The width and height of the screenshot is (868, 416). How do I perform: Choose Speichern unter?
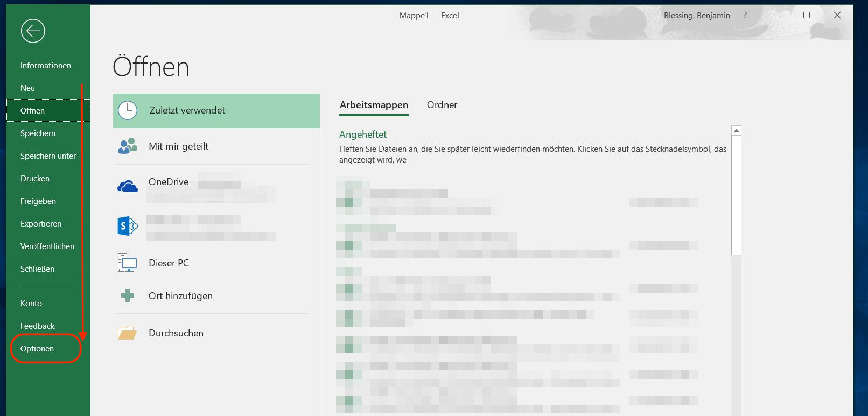coord(48,156)
